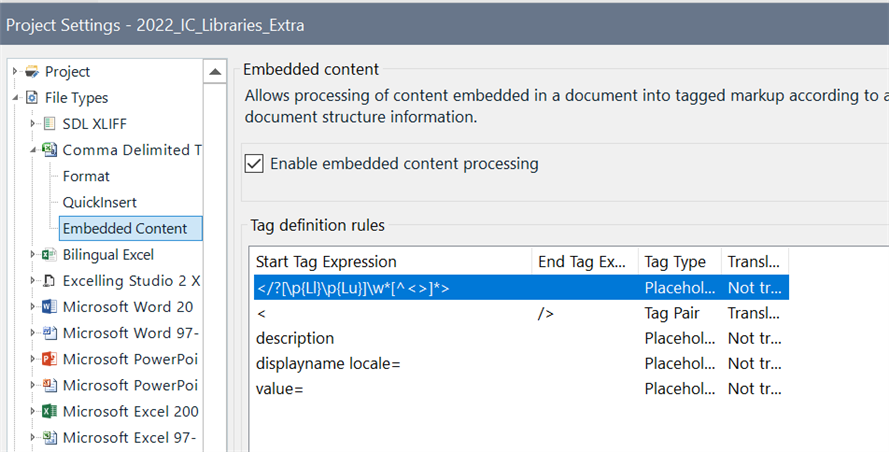Click the Microsoft Word 97- icon
Screen dimensions: 889x452
[50, 333]
